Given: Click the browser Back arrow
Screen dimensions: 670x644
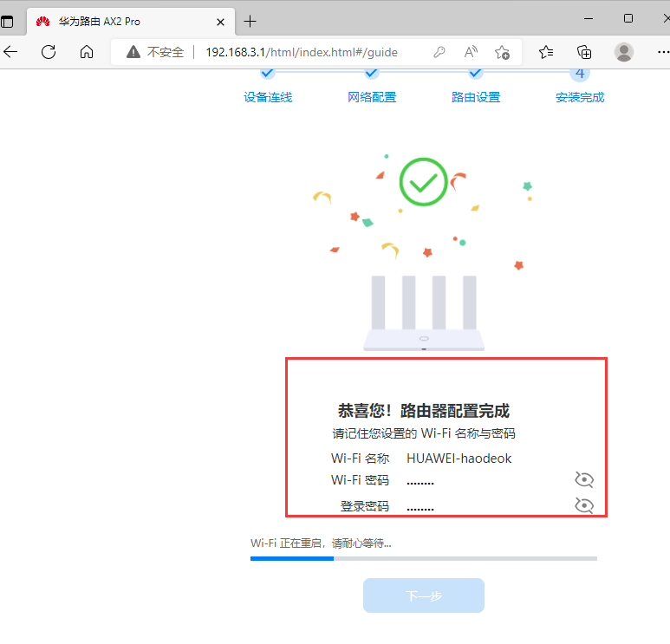Looking at the screenshot, I should (10, 52).
